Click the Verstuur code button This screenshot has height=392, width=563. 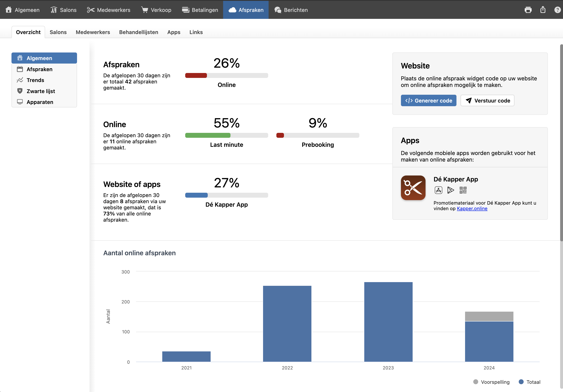pyautogui.click(x=487, y=101)
